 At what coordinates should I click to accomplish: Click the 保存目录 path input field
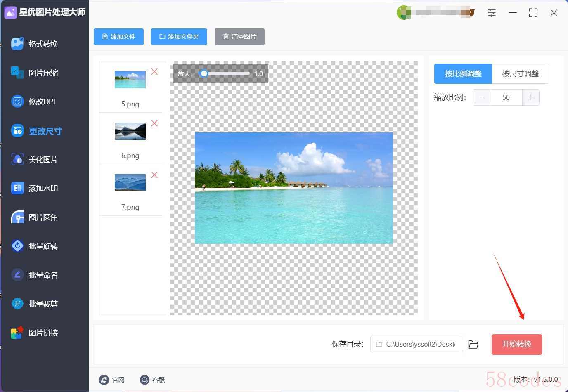(x=417, y=344)
